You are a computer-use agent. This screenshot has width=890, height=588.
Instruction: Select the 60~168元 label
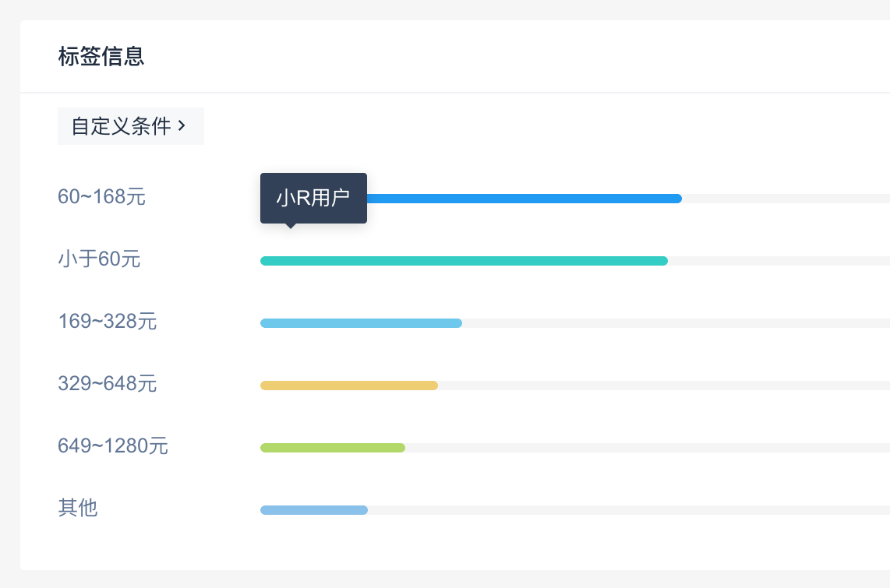pos(101,197)
